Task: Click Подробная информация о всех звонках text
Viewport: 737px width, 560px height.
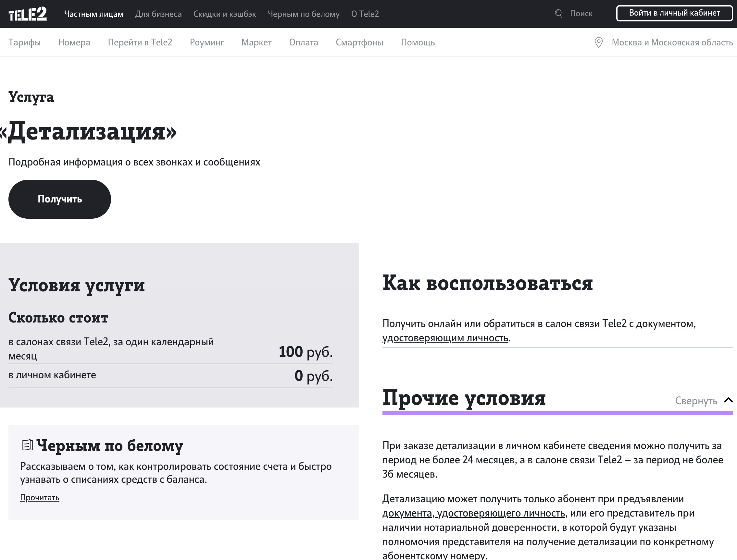Action: click(134, 162)
